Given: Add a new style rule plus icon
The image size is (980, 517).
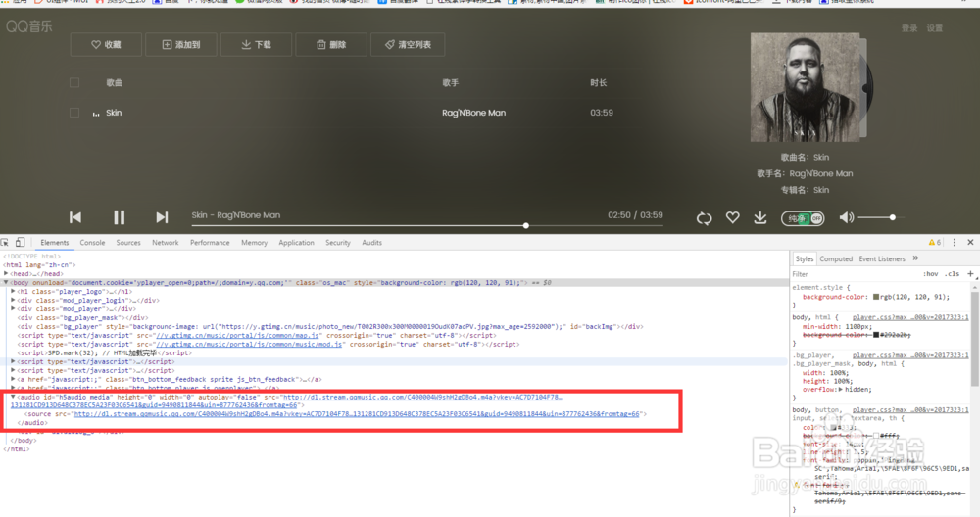Looking at the screenshot, I should pos(970,273).
